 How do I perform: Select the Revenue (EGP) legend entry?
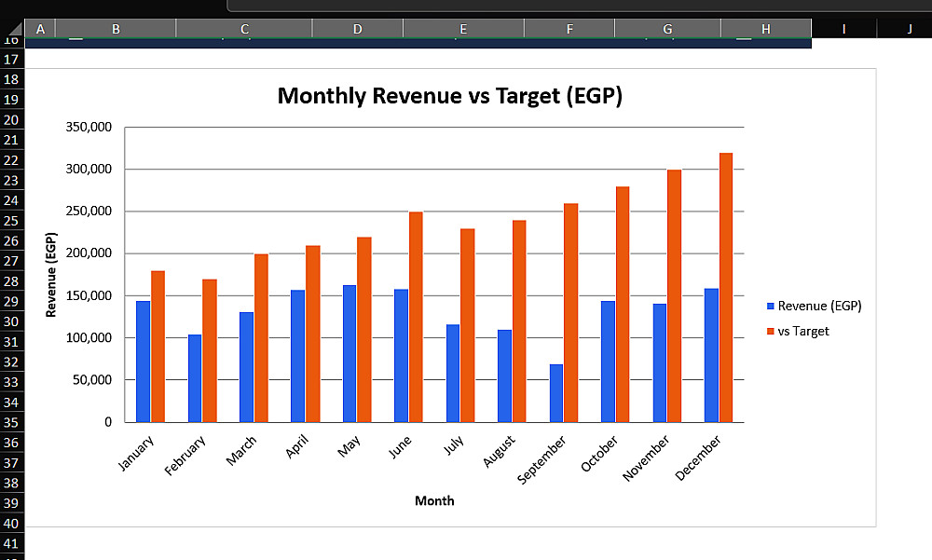[814, 307]
